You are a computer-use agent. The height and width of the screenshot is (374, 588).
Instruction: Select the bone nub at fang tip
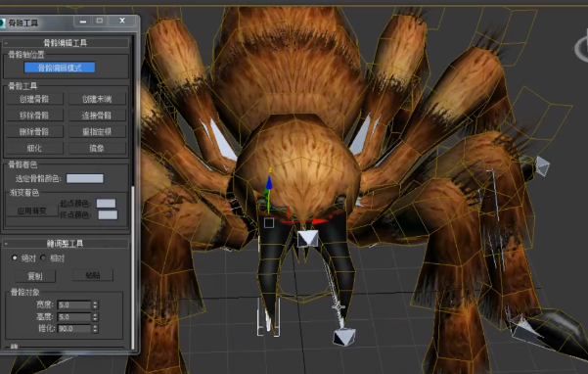point(344,337)
